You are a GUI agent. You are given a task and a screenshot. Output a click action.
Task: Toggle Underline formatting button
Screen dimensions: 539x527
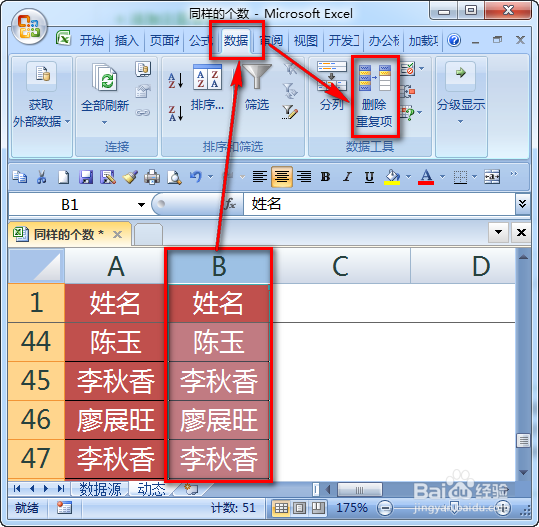coord(369,177)
